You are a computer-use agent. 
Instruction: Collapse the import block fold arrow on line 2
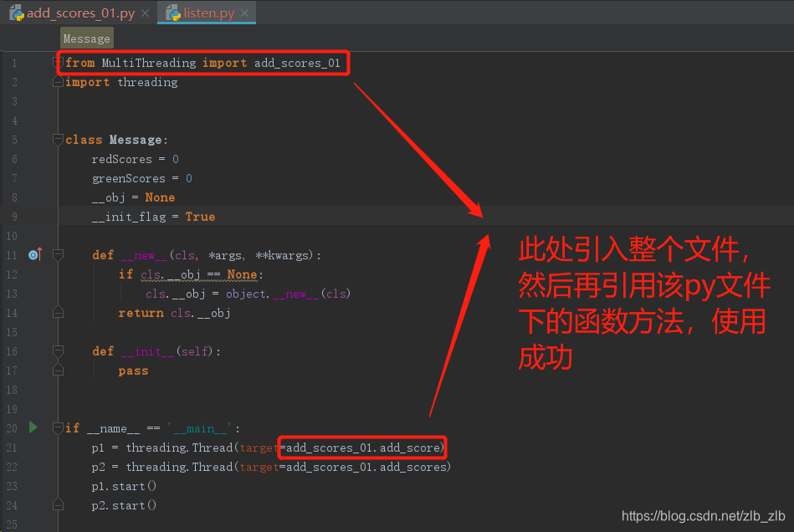(x=57, y=81)
